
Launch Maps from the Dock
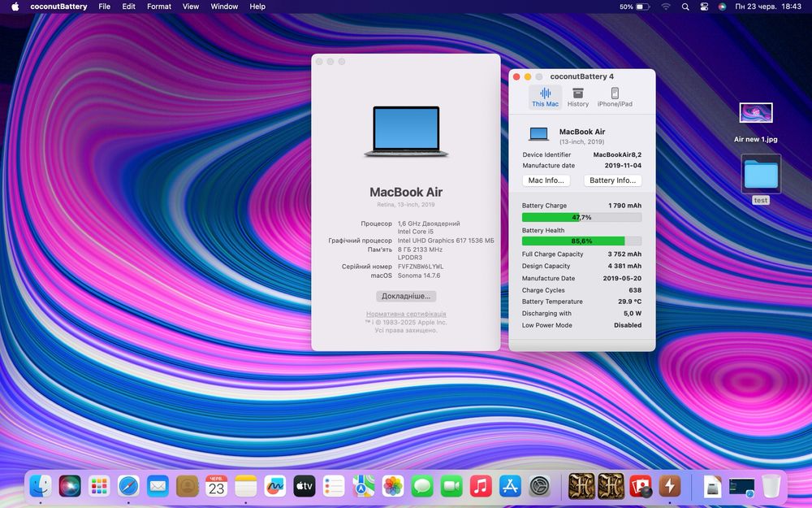(364, 486)
